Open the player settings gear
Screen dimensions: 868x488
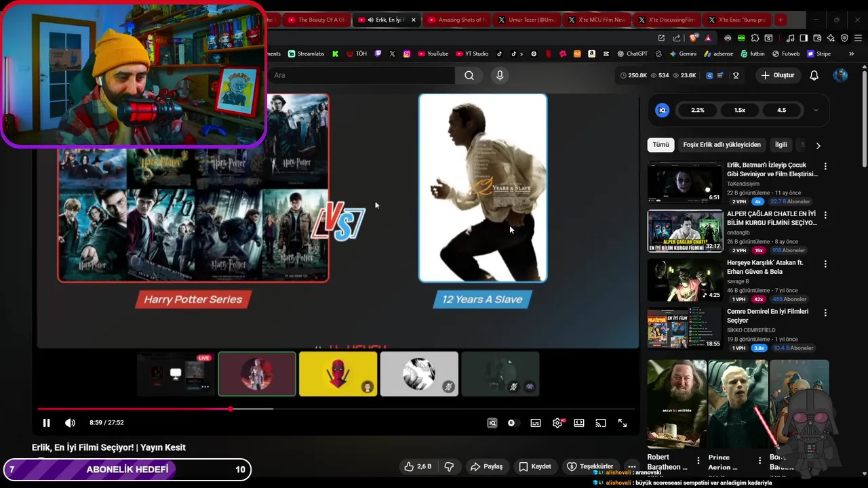[x=557, y=423]
